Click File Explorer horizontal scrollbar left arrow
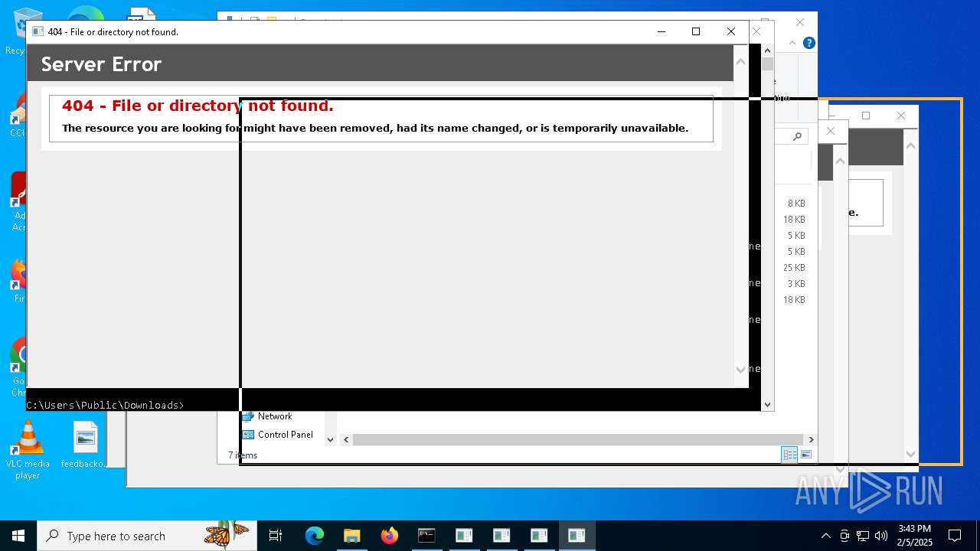 click(346, 439)
